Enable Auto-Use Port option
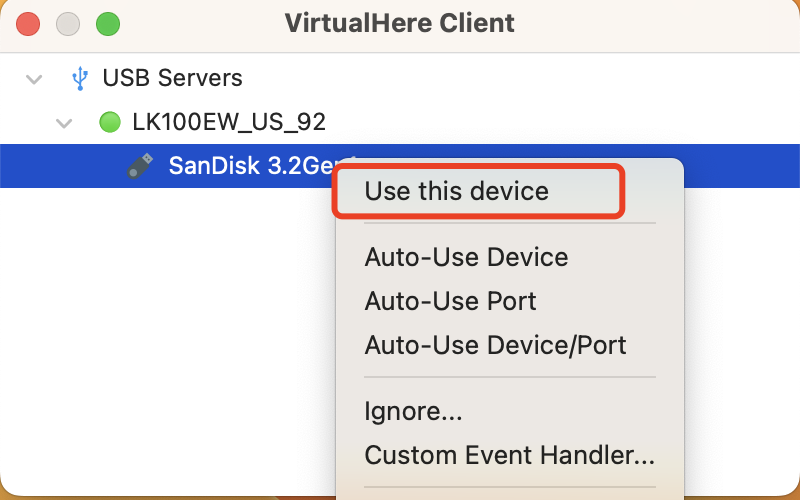 (450, 301)
